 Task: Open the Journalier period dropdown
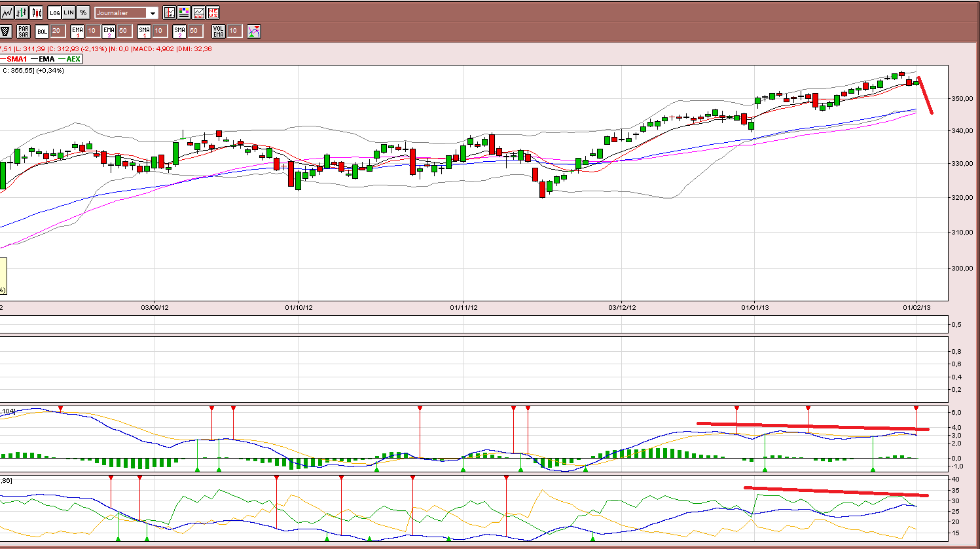coord(126,13)
